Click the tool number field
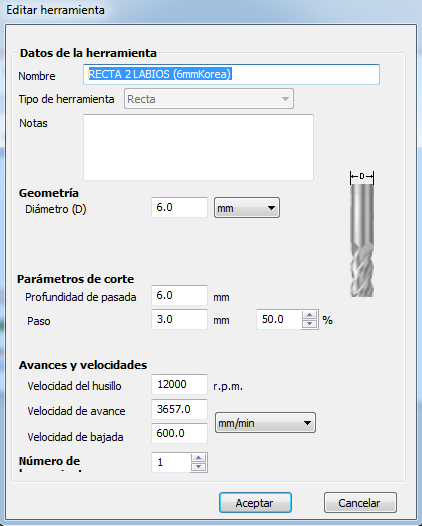This screenshot has width=422, height=526. 171,463
